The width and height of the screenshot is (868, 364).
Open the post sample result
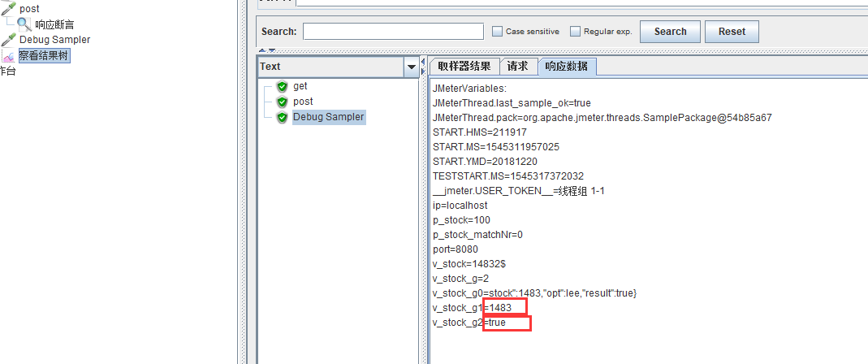(x=303, y=102)
